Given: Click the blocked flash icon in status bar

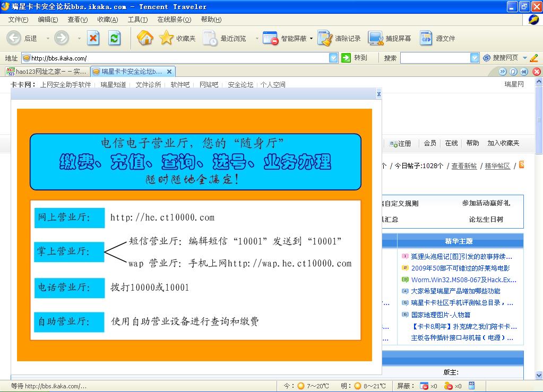Looking at the screenshot, I should 448,386.
